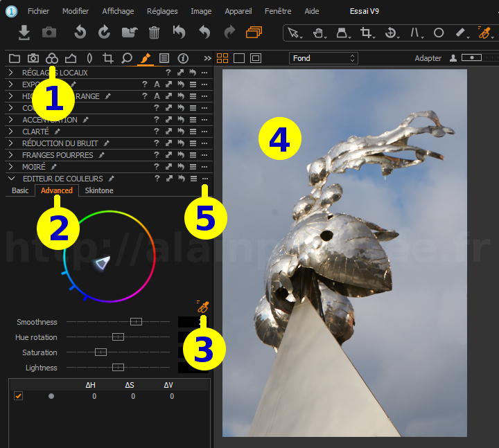The height and width of the screenshot is (448, 499).
Task: Open the Image menu
Action: tap(201, 11)
